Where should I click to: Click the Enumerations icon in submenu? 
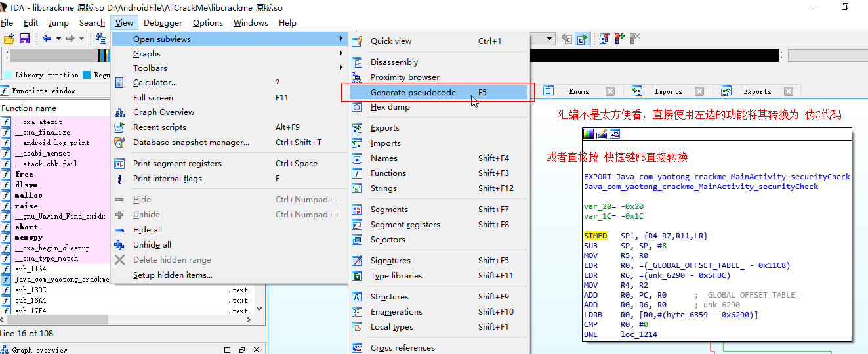[357, 312]
